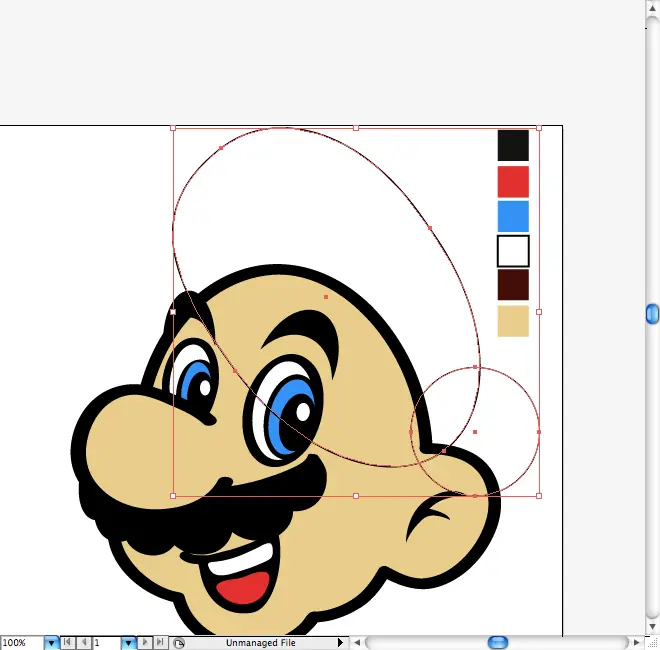660x650 pixels.
Task: Click the Unmanaged File status label
Action: [260, 643]
